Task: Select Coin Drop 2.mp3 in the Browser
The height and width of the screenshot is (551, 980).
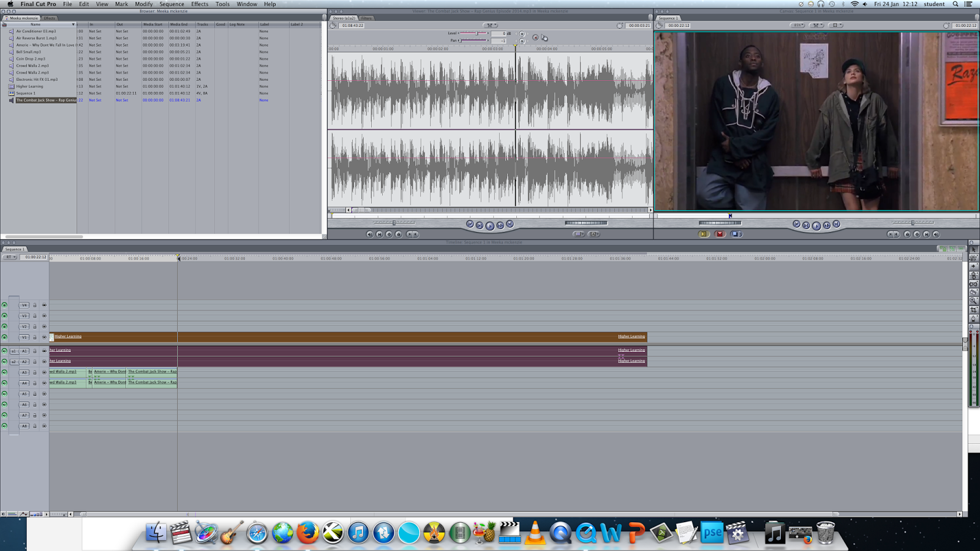Action: (31, 59)
